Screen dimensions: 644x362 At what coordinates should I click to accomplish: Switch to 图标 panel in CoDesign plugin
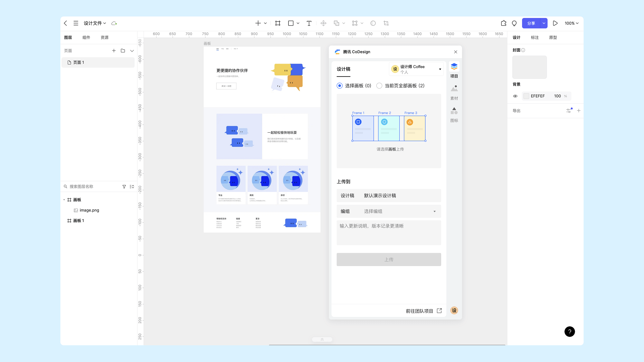click(454, 115)
